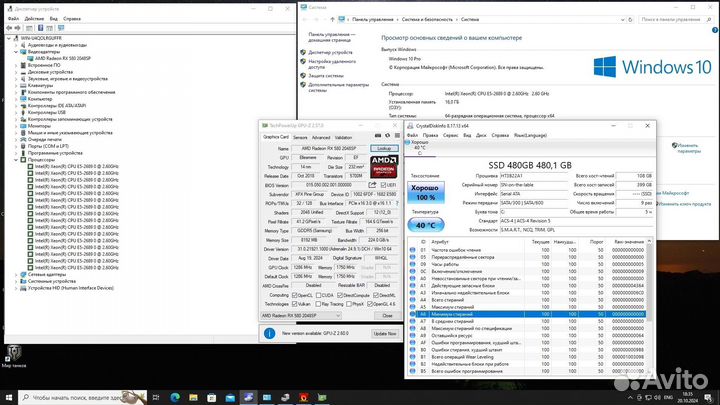Image resolution: width=720 pixels, height=405 pixels.
Task: Toggle the DirectCompute checkbox in GPU-Z
Action: [340, 295]
